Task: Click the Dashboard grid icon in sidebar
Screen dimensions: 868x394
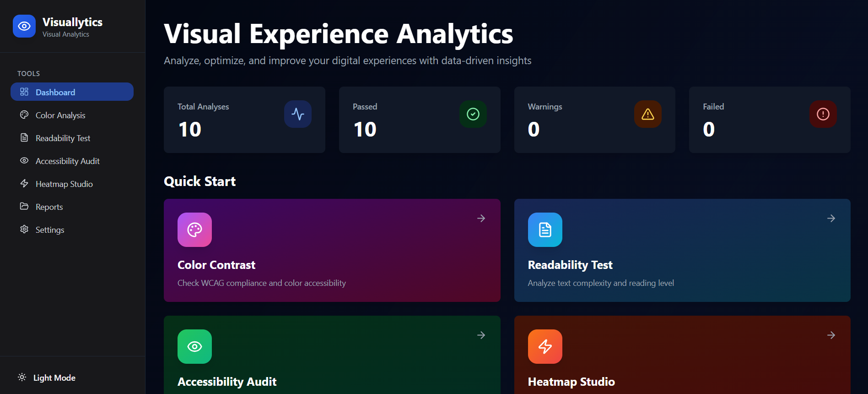Action: [24, 92]
